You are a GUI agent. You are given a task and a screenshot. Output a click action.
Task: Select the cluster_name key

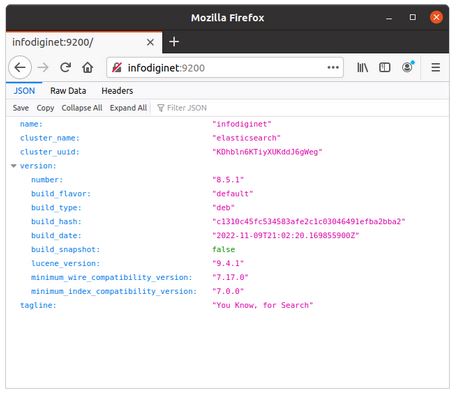coord(50,138)
